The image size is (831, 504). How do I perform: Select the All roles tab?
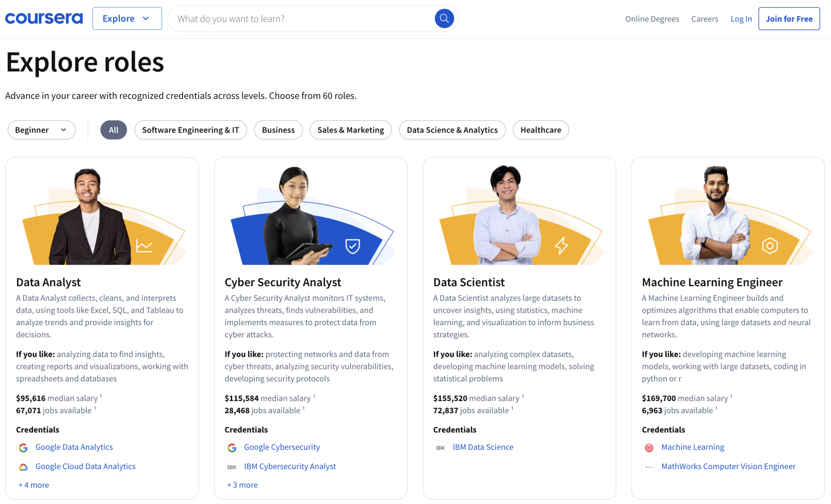click(x=113, y=130)
